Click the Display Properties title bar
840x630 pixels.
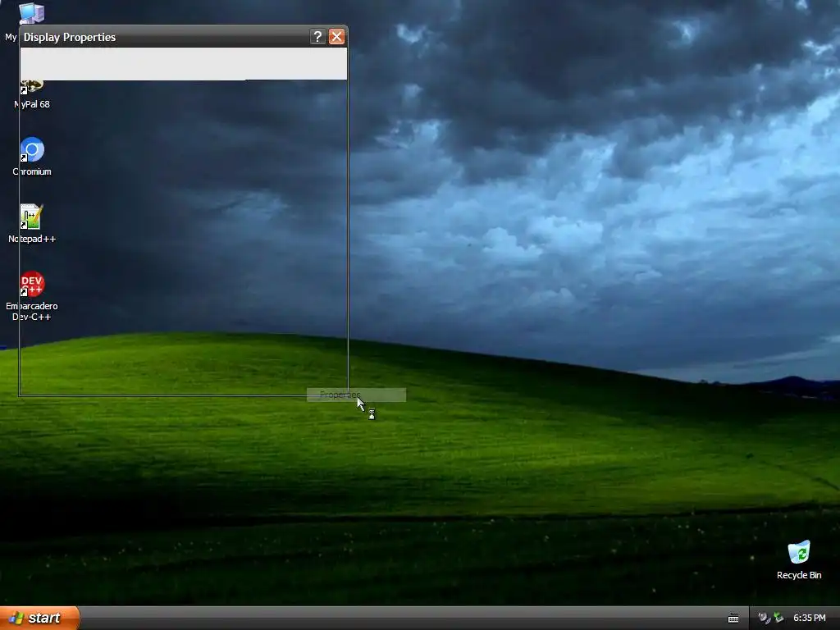[183, 36]
